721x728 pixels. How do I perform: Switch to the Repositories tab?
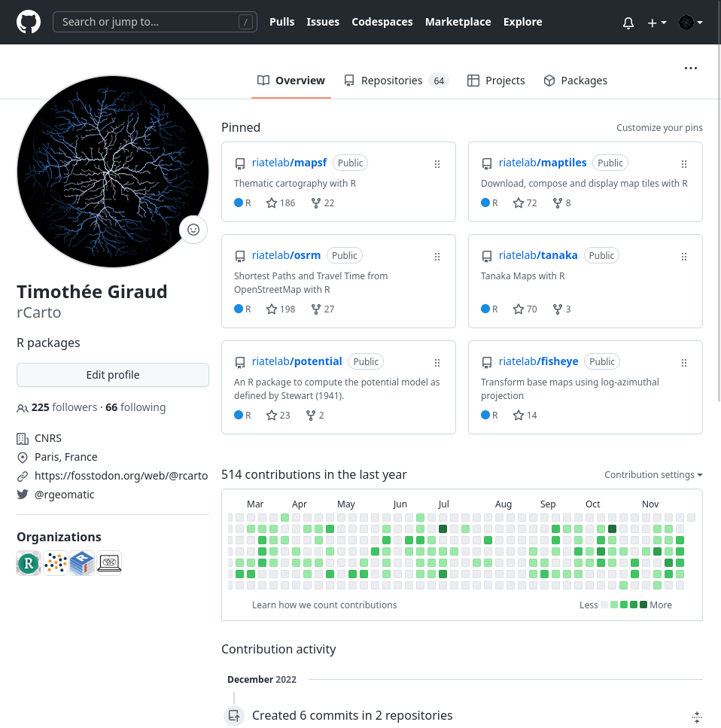(x=396, y=81)
